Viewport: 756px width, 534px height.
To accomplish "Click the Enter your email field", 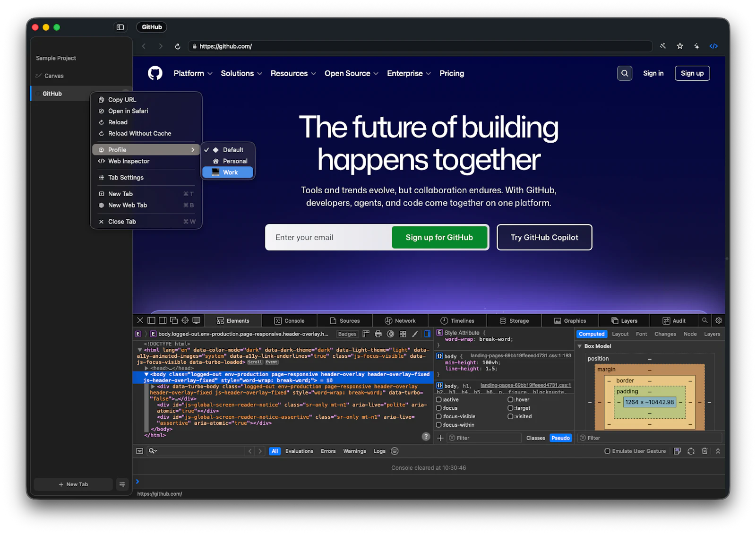I will pos(329,238).
